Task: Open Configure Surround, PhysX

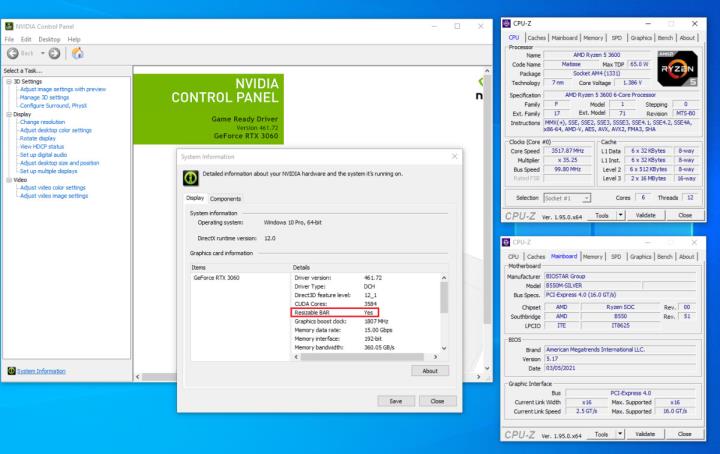Action: coord(53,106)
